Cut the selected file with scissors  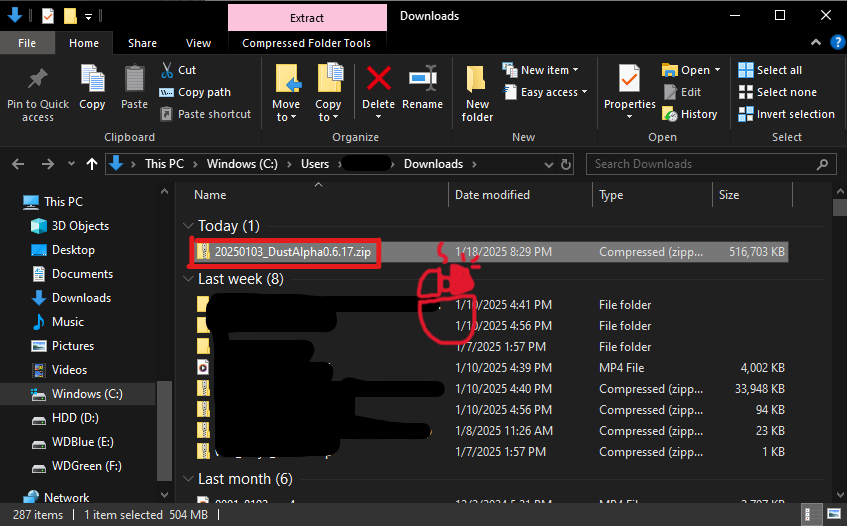(x=179, y=70)
